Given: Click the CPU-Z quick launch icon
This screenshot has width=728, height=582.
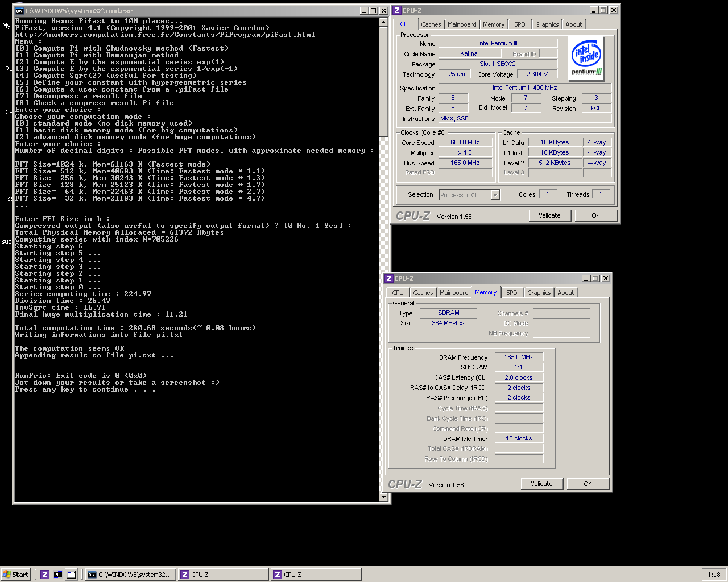Looking at the screenshot, I should pos(45,575).
